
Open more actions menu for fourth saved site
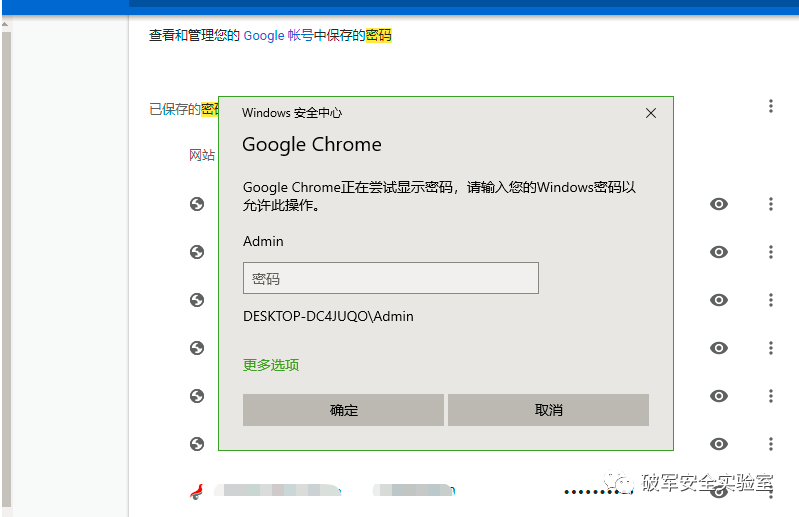click(771, 348)
